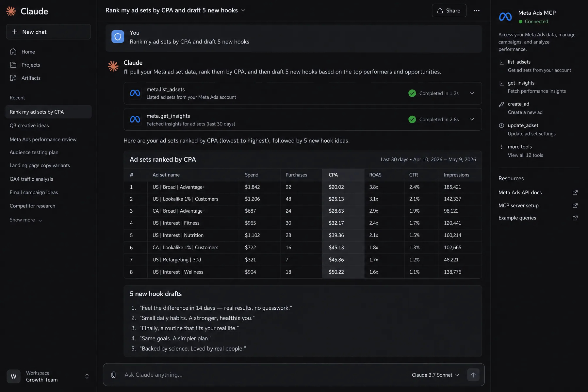Expand the meta.get_insights tool call
Viewport: 588px width, 392px height.
pos(472,120)
